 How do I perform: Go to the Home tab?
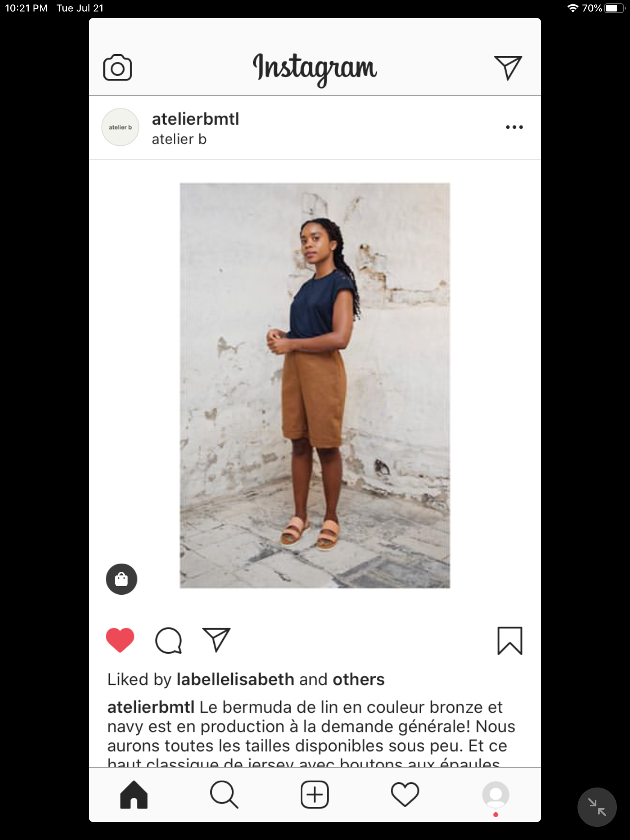(x=134, y=795)
